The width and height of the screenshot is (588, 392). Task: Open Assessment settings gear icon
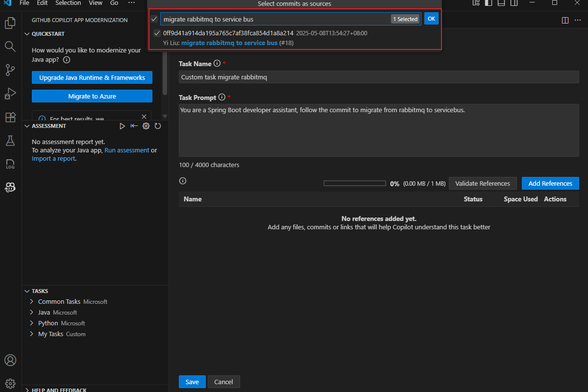146,126
